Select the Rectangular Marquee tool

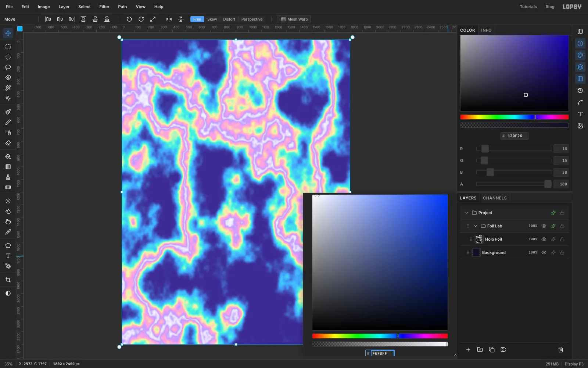tap(8, 47)
